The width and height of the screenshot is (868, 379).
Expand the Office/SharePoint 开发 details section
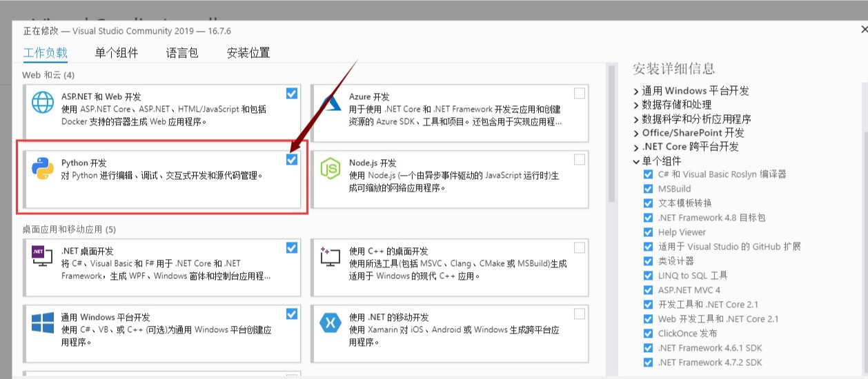click(x=636, y=133)
